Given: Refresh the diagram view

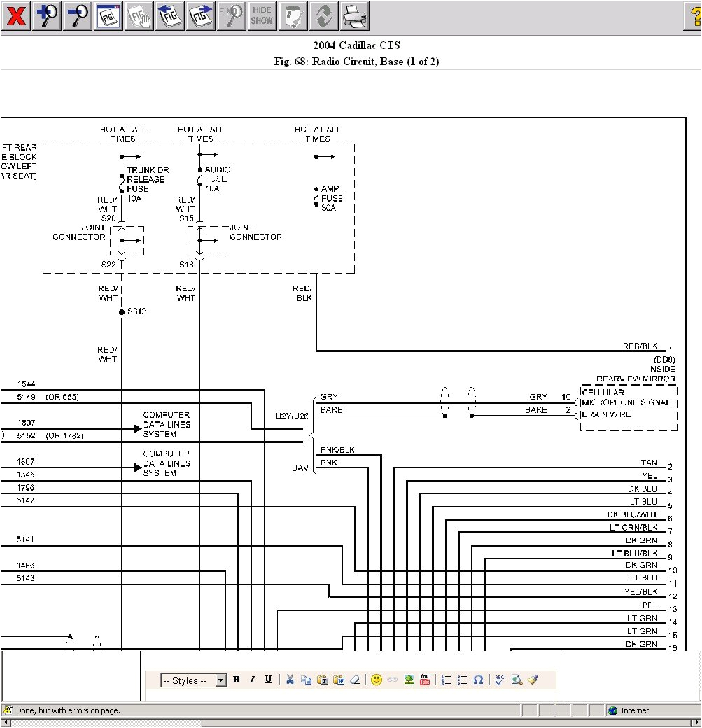Looking at the screenshot, I should 323,16.
